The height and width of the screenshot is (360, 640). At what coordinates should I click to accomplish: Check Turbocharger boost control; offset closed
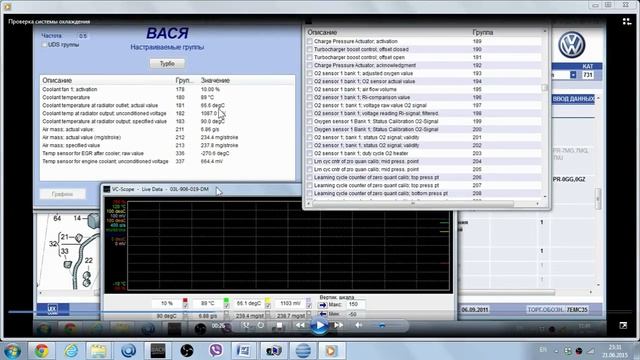310,49
